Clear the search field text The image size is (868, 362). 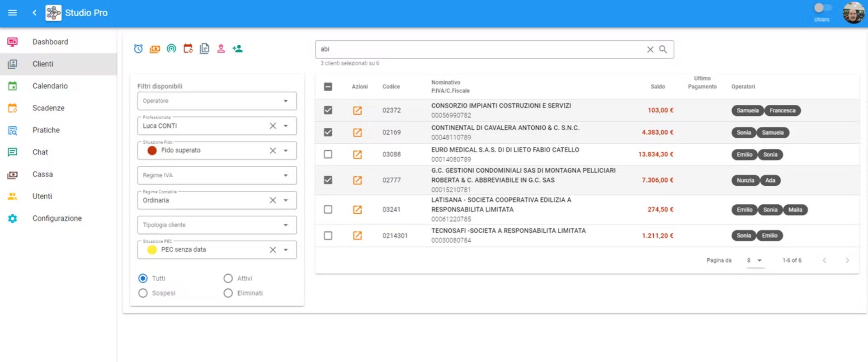(x=650, y=49)
